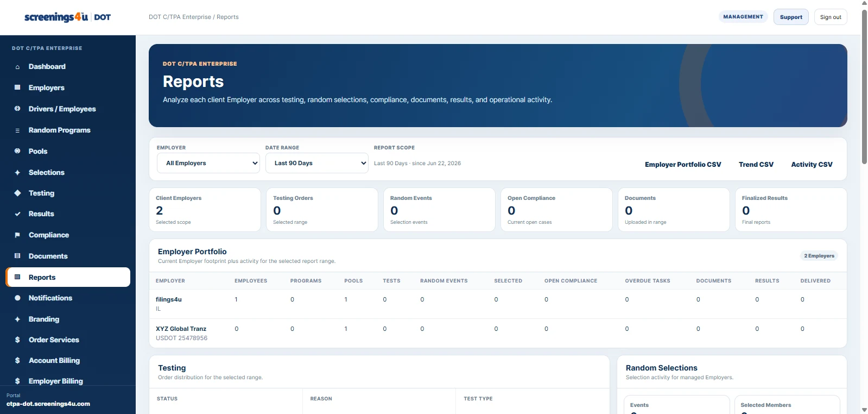868x414 pixels.
Task: Click the Sign out button
Action: [x=831, y=17]
